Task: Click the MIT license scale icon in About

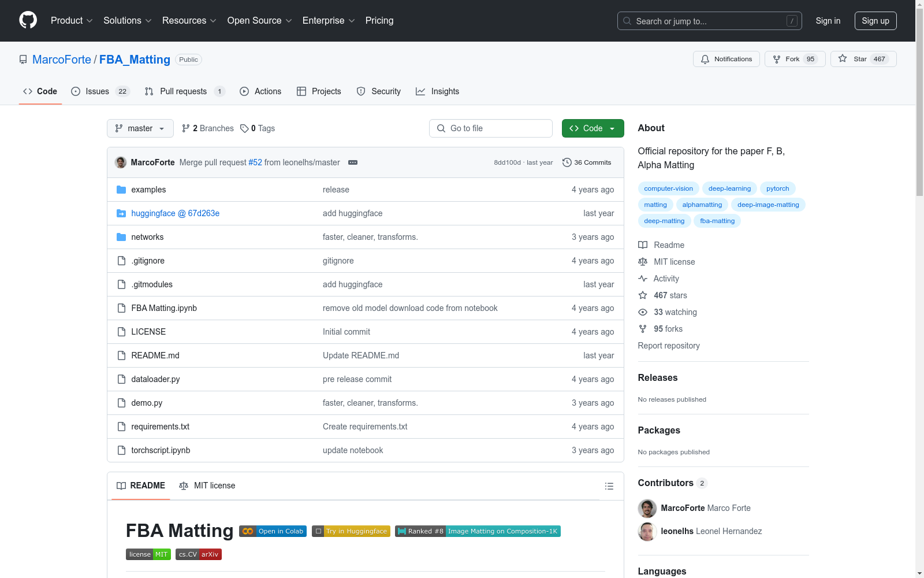Action: pos(643,262)
